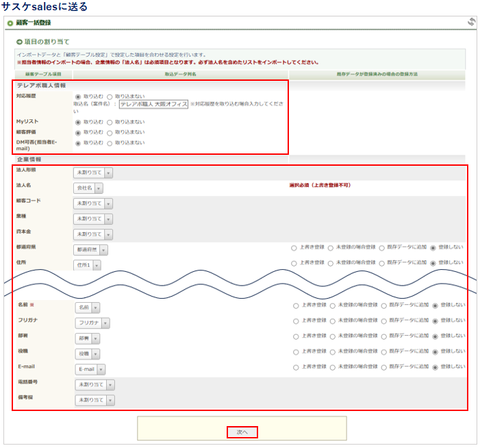Select 取り込まない for Myリスト

(110, 123)
